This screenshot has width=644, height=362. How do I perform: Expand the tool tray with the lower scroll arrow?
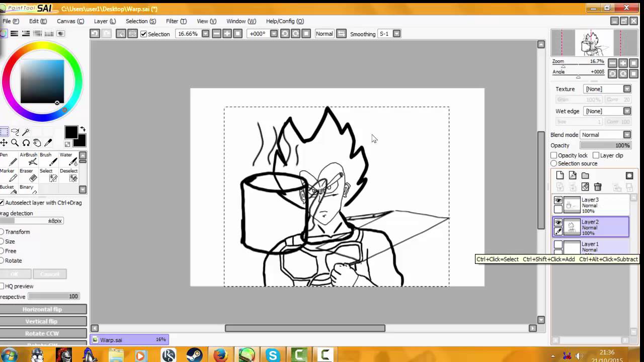83,190
